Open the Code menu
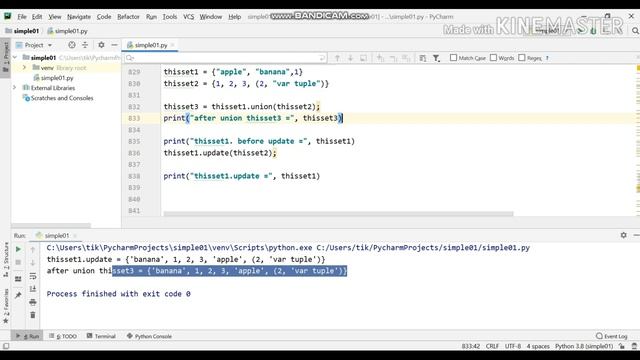The width and height of the screenshot is (640, 360). coord(104,17)
